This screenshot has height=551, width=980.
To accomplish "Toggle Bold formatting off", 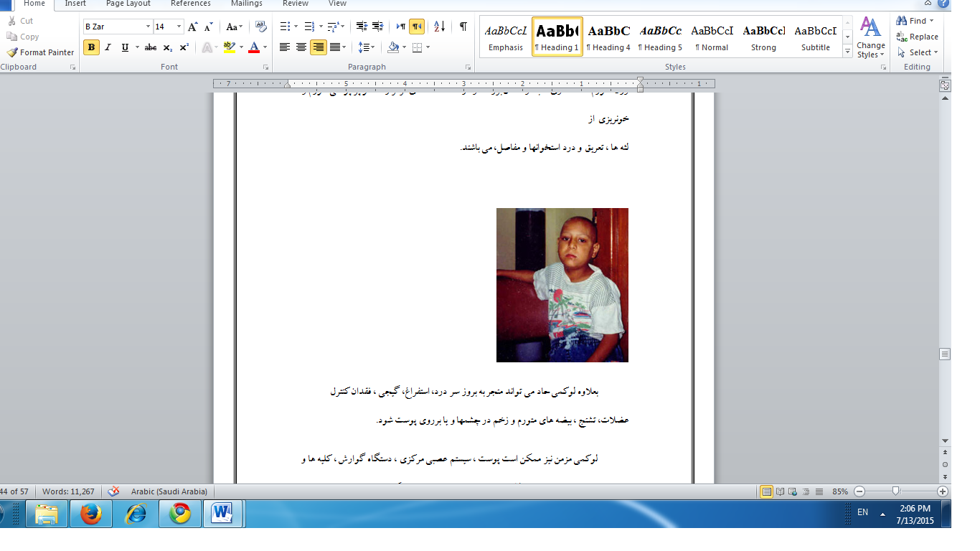I will pyautogui.click(x=91, y=47).
